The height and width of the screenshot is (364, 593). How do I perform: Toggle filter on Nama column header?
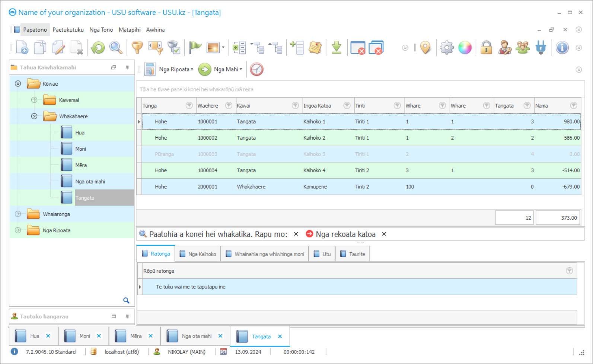574,106
